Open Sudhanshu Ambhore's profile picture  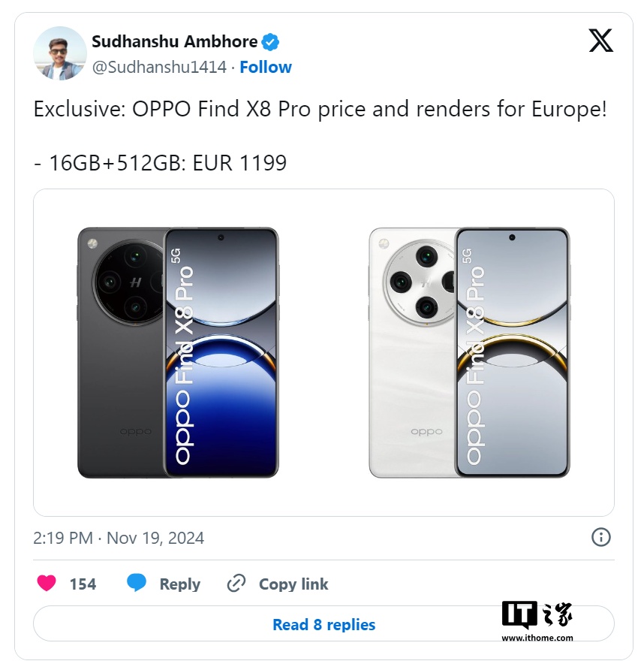(x=60, y=53)
